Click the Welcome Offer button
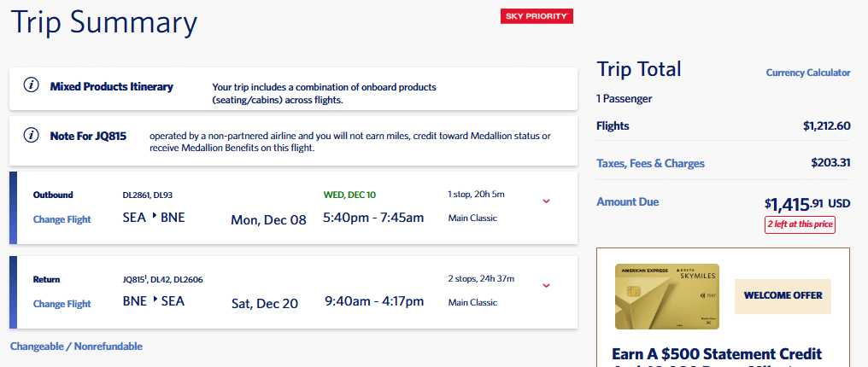Screen dimensions: 868x367 783,295
